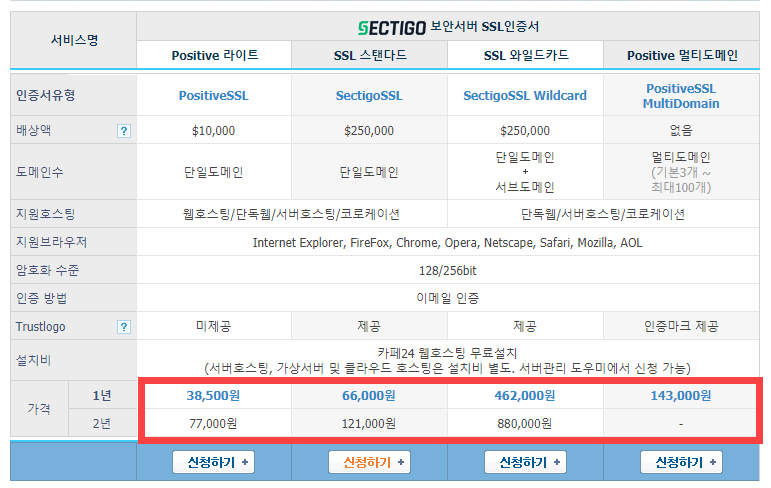
Task: Click the 128/256bit encryption value
Action: (447, 271)
